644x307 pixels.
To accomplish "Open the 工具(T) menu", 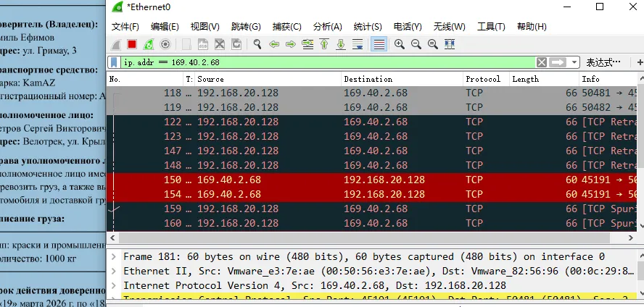I will [x=491, y=27].
